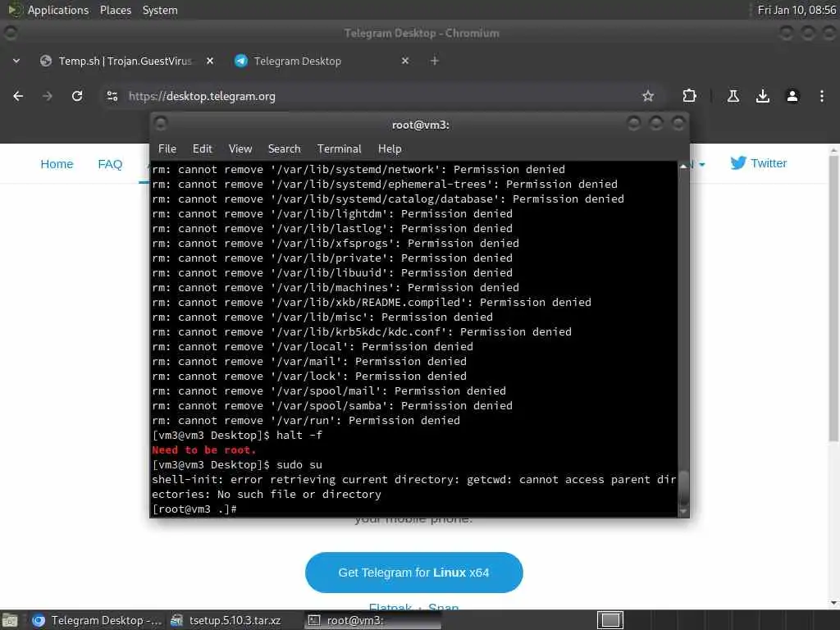This screenshot has height=630, width=840.
Task: Click 'Need to be root.' red text
Action: coord(203,450)
